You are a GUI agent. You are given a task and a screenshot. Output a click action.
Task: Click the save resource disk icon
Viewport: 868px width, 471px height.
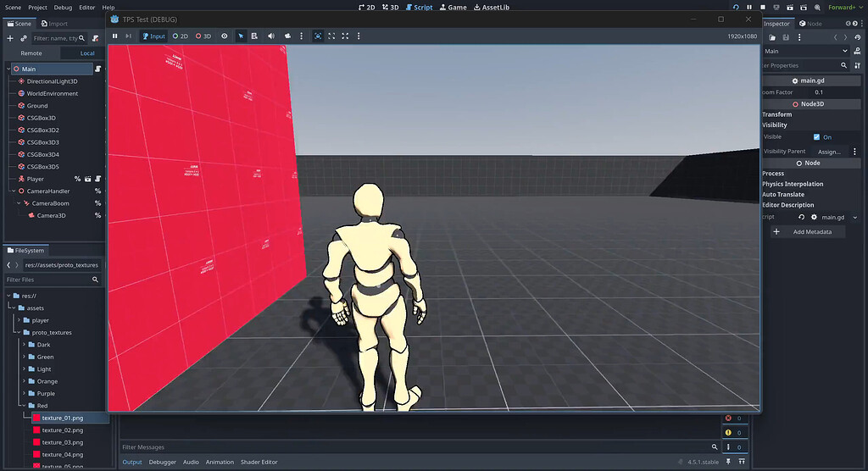coord(786,37)
